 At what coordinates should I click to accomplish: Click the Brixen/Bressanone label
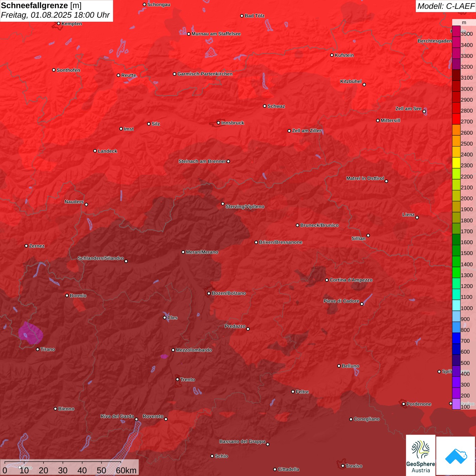(x=280, y=242)
